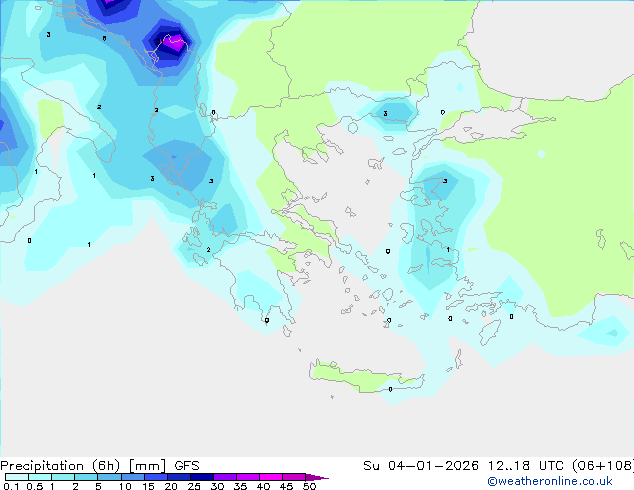Click the above-50 mm legend arrow tip

[x=317, y=478]
